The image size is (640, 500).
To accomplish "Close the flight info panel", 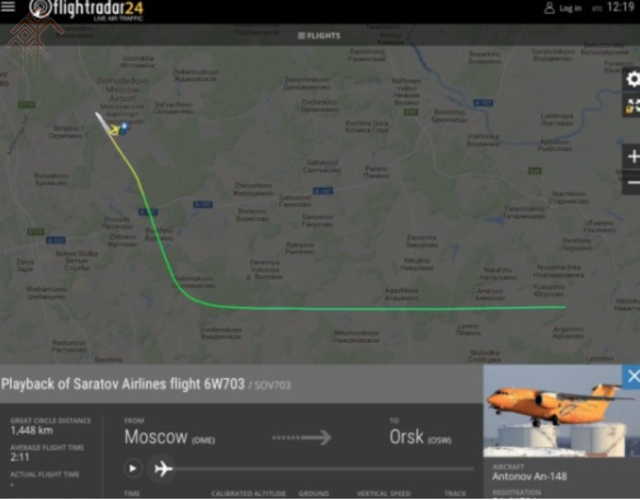I will 631,376.
